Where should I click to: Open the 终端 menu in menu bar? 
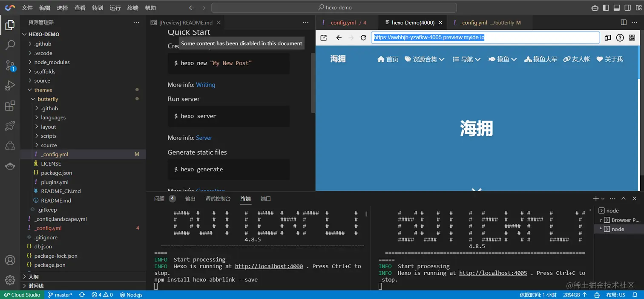(x=133, y=8)
